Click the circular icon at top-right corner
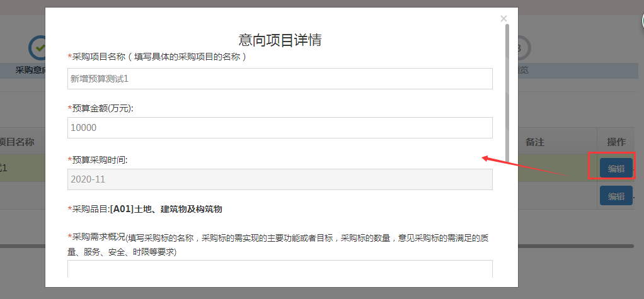This screenshot has width=644, height=299. pos(639,22)
